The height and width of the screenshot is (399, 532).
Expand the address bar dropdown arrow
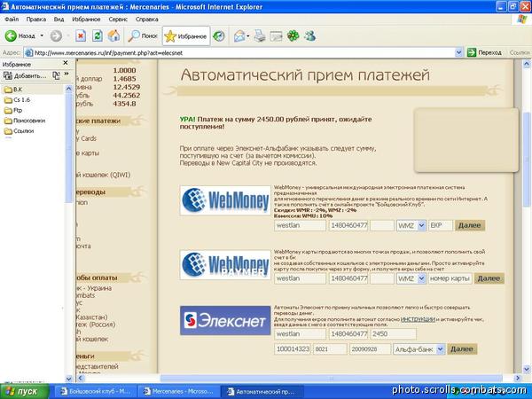pos(458,53)
